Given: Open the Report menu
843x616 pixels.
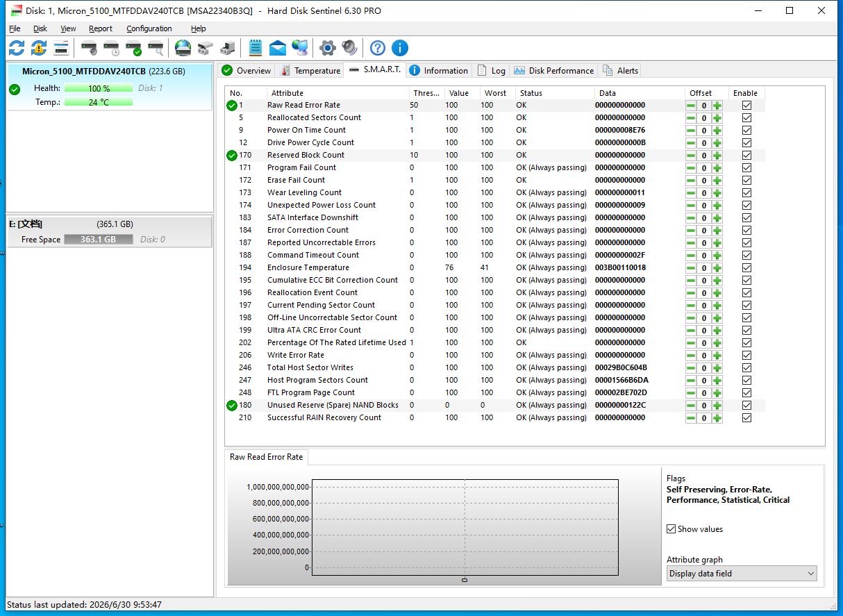Looking at the screenshot, I should [101, 28].
